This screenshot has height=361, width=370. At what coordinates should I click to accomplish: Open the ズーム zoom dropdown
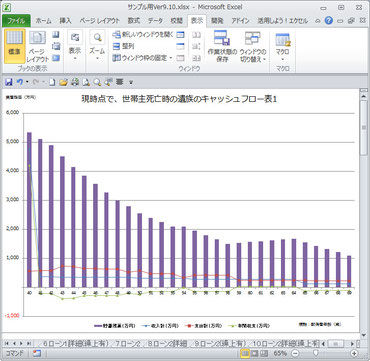click(97, 46)
